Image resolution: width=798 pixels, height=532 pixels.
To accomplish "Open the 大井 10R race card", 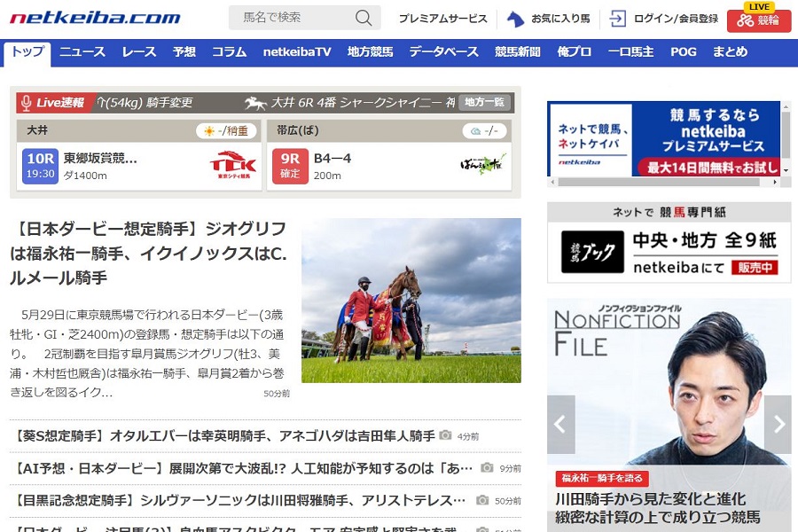I will pyautogui.click(x=139, y=167).
